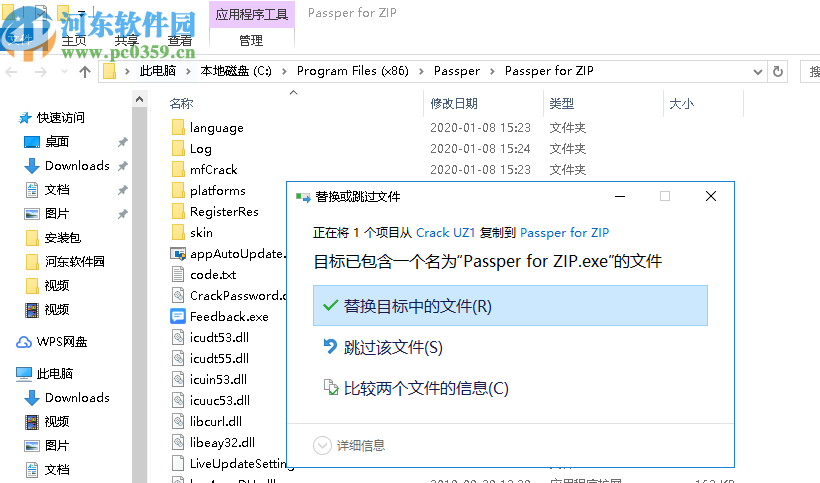The height and width of the screenshot is (483, 820).
Task: Select the icudt55.dll file name
Action: (x=219, y=359)
